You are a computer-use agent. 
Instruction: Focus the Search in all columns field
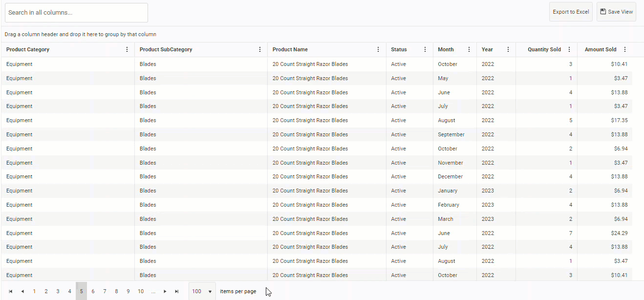[76, 13]
